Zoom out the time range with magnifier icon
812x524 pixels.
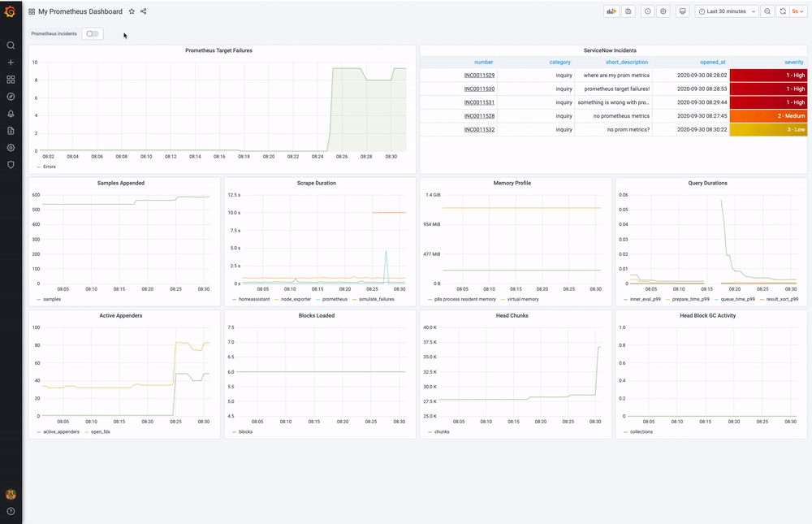point(767,11)
